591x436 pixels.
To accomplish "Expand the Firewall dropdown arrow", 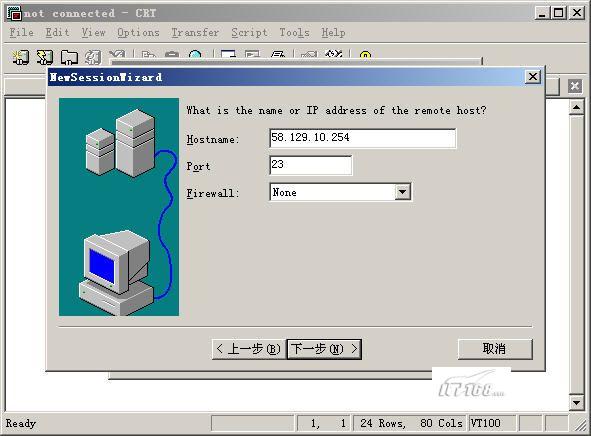I will (403, 192).
